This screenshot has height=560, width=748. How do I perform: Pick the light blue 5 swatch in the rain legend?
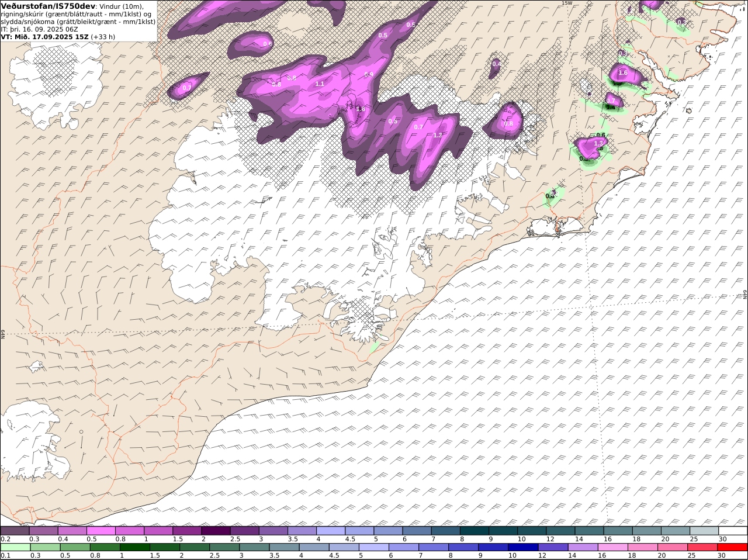tap(373, 548)
